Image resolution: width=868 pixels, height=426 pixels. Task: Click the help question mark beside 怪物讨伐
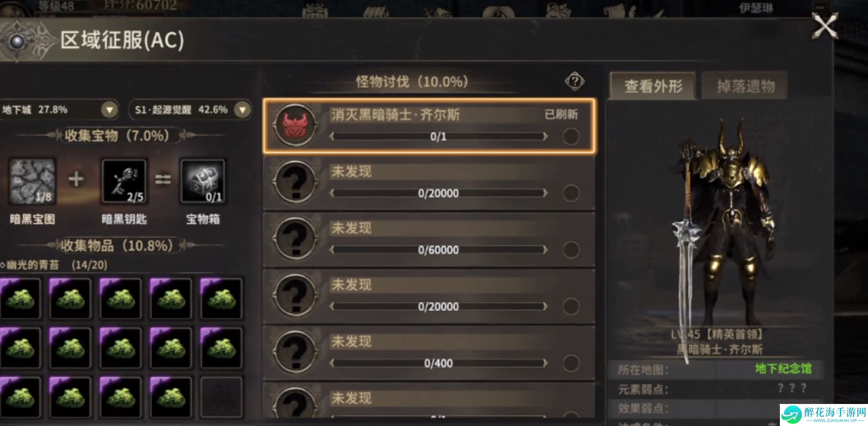point(575,81)
